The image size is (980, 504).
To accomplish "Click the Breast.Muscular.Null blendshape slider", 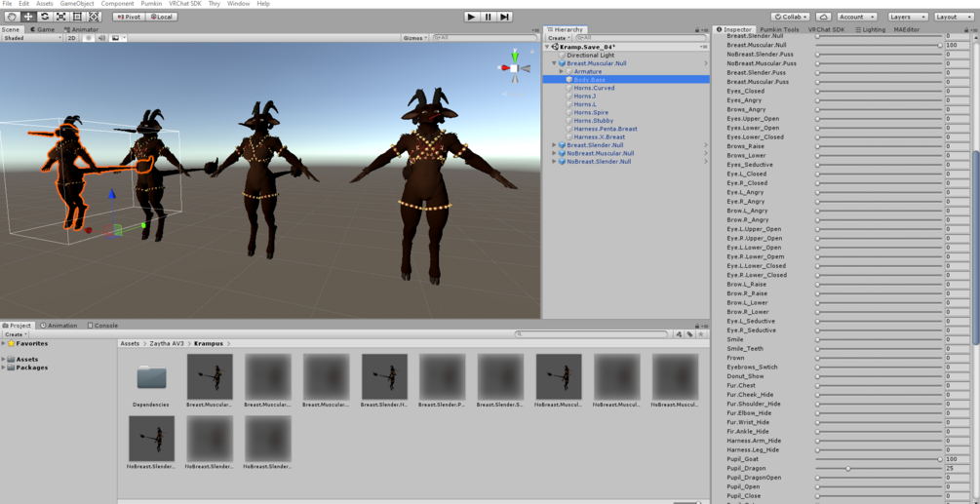I will pyautogui.click(x=879, y=45).
